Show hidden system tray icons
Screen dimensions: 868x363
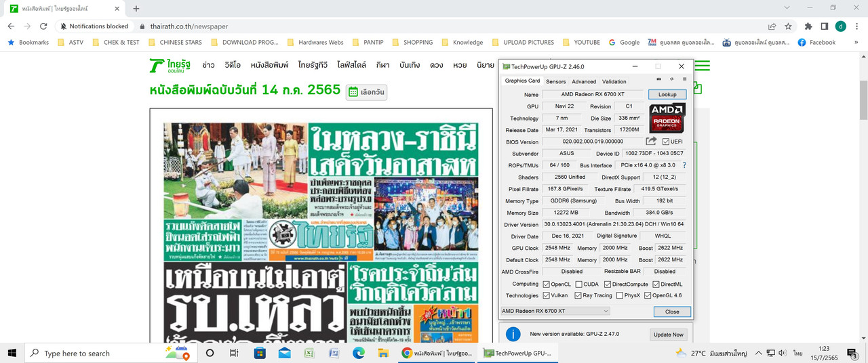[x=759, y=353]
